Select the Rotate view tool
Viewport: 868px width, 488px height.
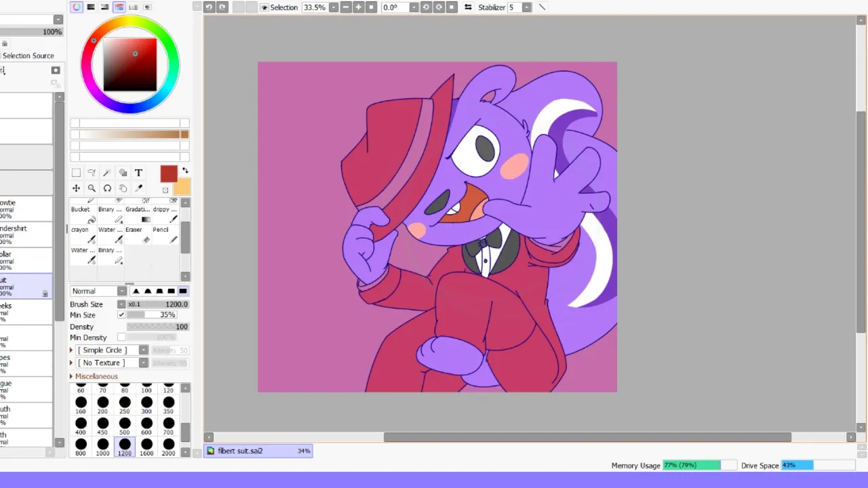coord(107,188)
